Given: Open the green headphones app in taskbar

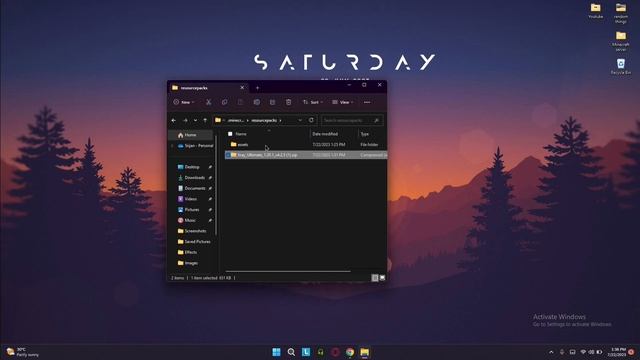Looking at the screenshot, I should click(320, 352).
